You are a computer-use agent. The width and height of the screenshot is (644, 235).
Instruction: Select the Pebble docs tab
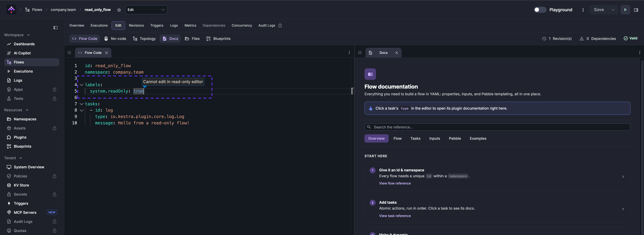pyautogui.click(x=455, y=138)
